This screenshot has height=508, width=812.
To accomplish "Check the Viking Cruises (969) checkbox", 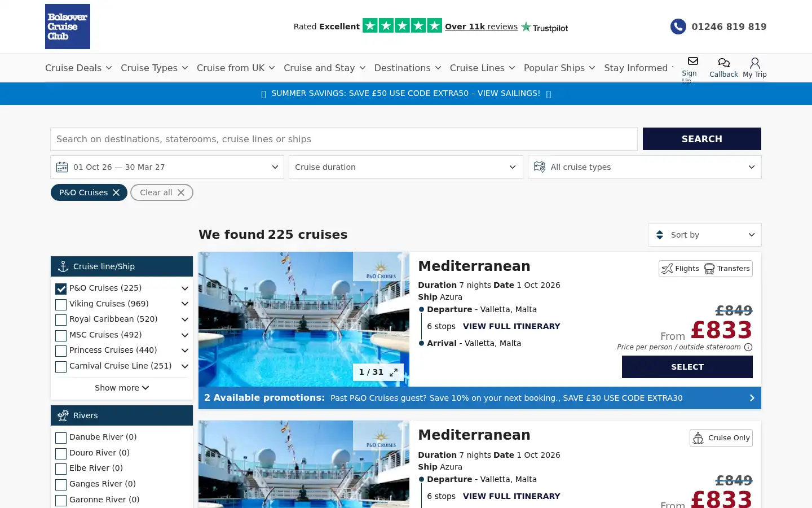I will pos(61,304).
